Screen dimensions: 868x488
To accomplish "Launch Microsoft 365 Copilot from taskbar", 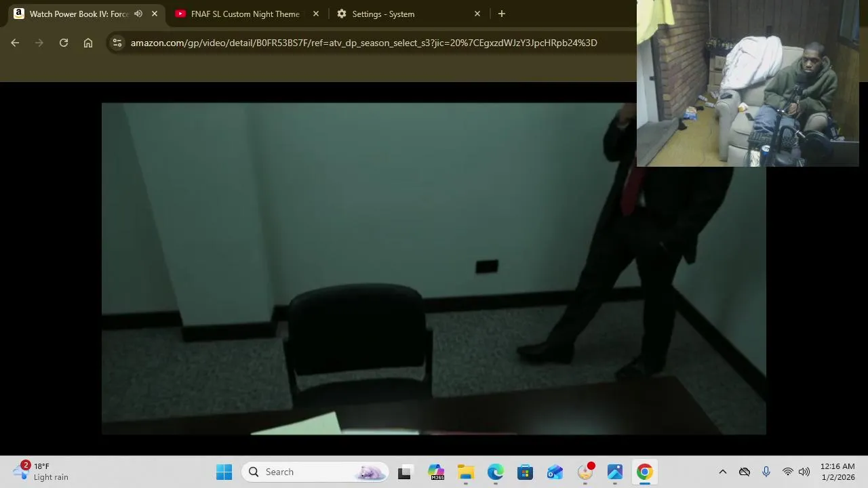I will pos(436,472).
